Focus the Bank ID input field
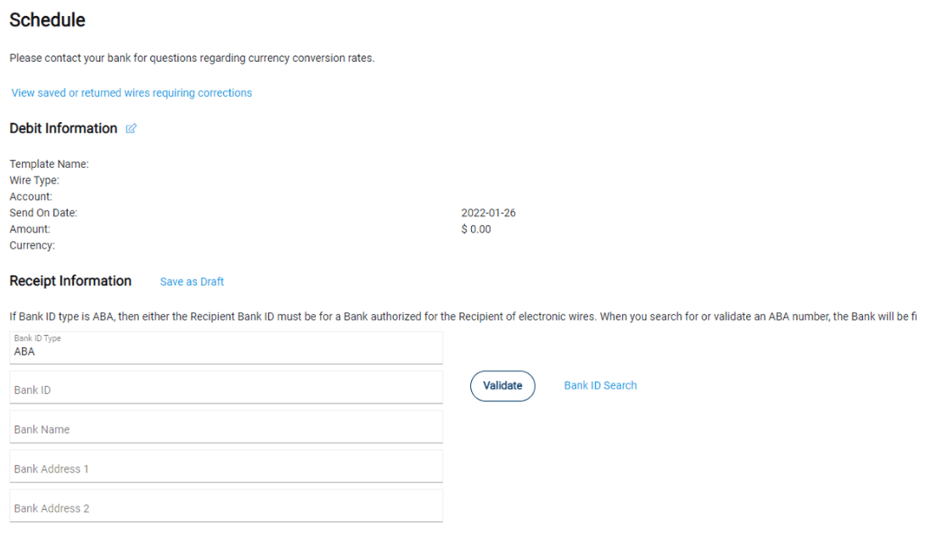This screenshot has width=942, height=560. [x=226, y=388]
